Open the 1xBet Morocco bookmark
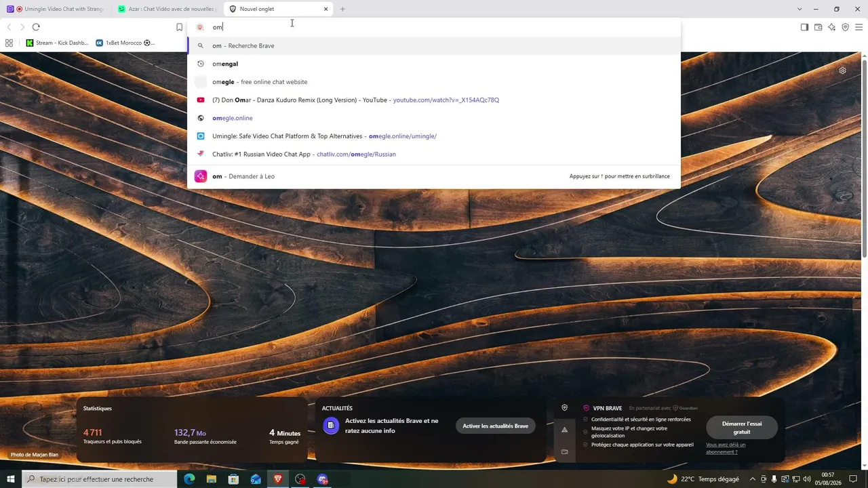This screenshot has height=488, width=868. coord(125,43)
